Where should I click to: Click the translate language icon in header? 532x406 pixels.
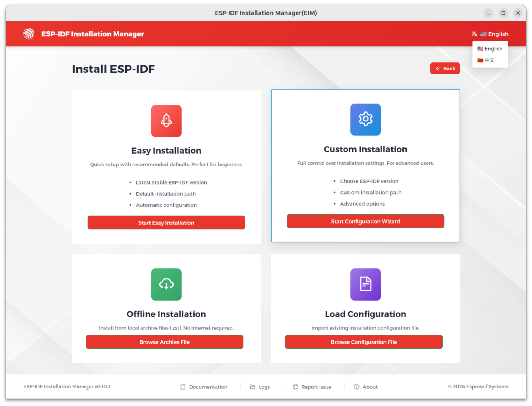pyautogui.click(x=474, y=34)
